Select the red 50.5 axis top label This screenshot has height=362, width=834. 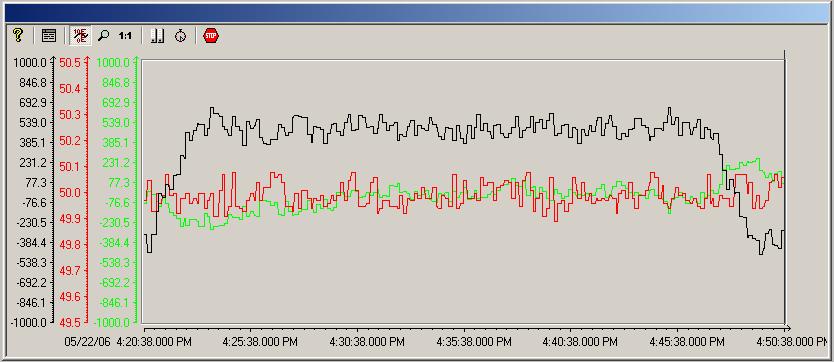[69, 63]
